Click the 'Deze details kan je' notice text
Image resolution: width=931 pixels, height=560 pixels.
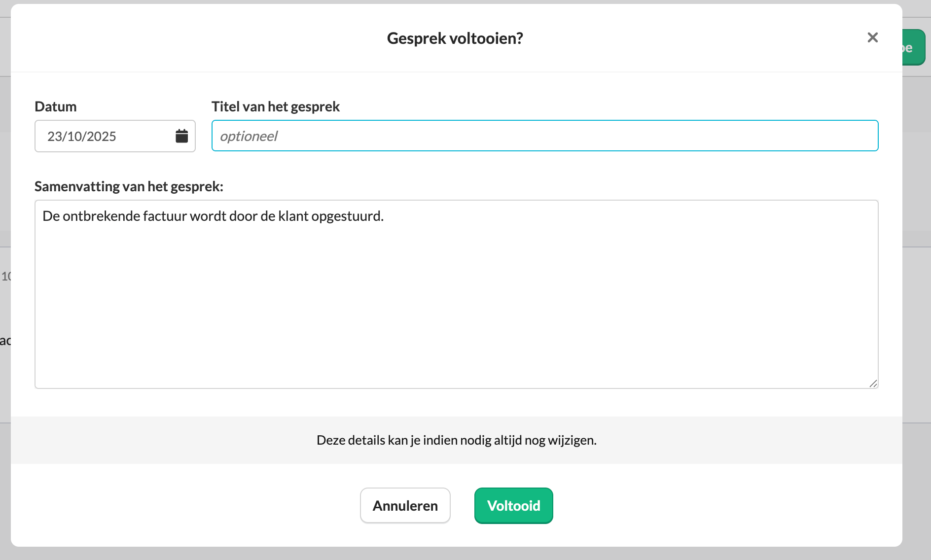(x=456, y=440)
